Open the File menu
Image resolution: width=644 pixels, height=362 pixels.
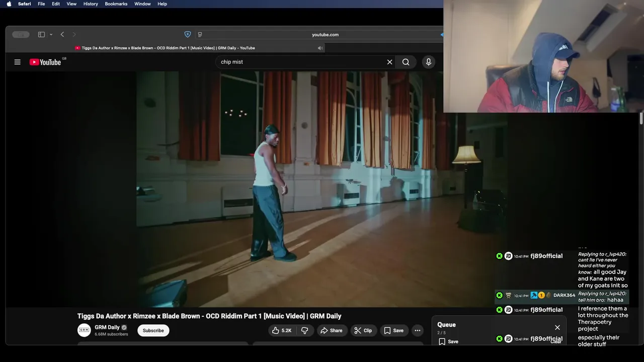41,4
